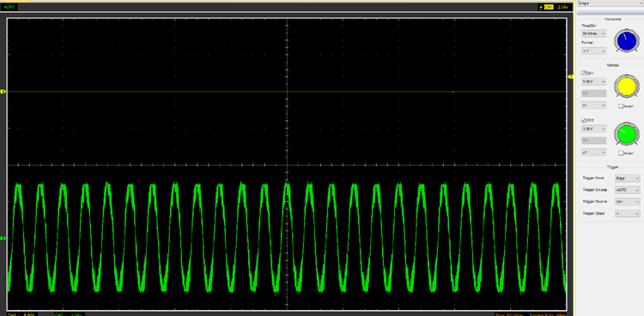Image resolution: width=644 pixels, height=316 pixels.
Task: Open the Time/DIV dropdown
Action: [x=594, y=33]
